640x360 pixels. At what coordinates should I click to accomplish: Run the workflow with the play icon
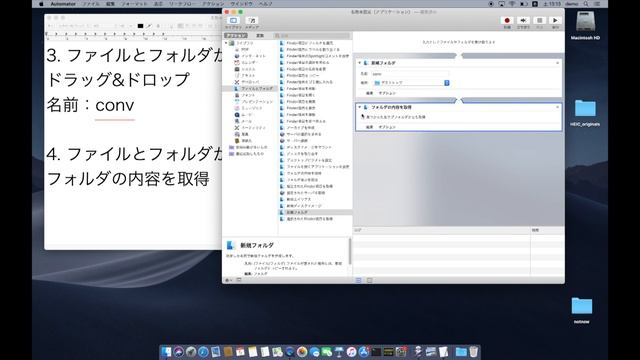555,20
